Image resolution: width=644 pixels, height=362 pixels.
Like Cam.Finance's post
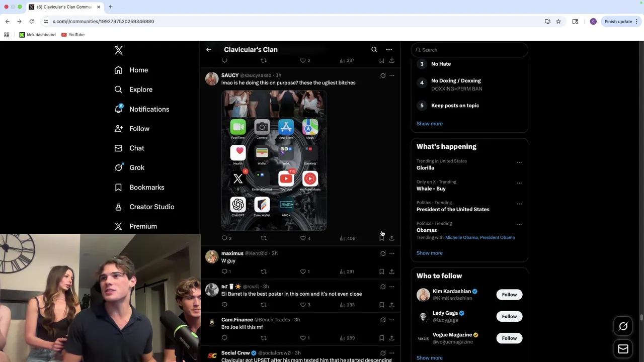point(305,338)
